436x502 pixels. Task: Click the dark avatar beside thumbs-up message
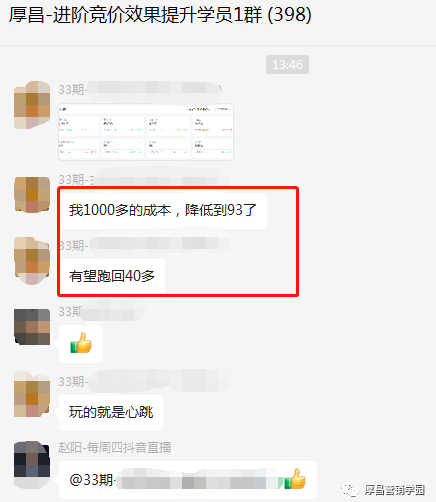(32, 327)
